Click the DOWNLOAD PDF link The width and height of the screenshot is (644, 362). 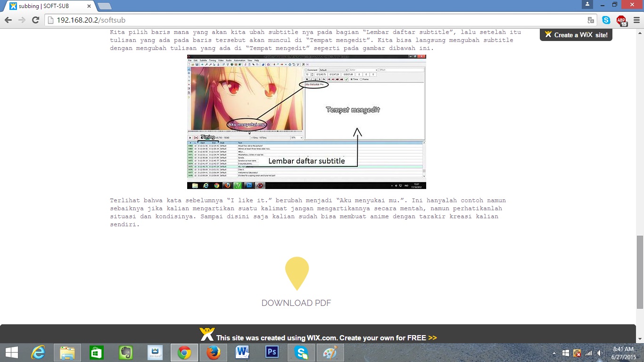297,303
